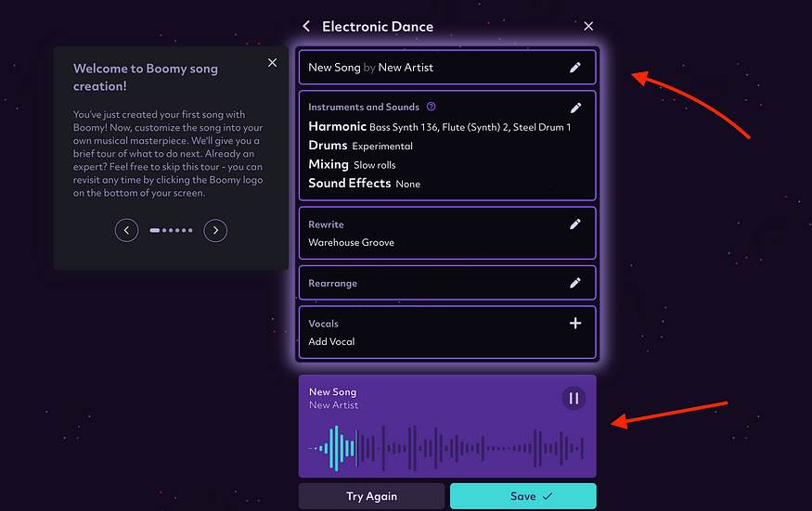This screenshot has width=812, height=511.
Task: Open the Instruments and Sounds help icon
Action: (x=431, y=107)
